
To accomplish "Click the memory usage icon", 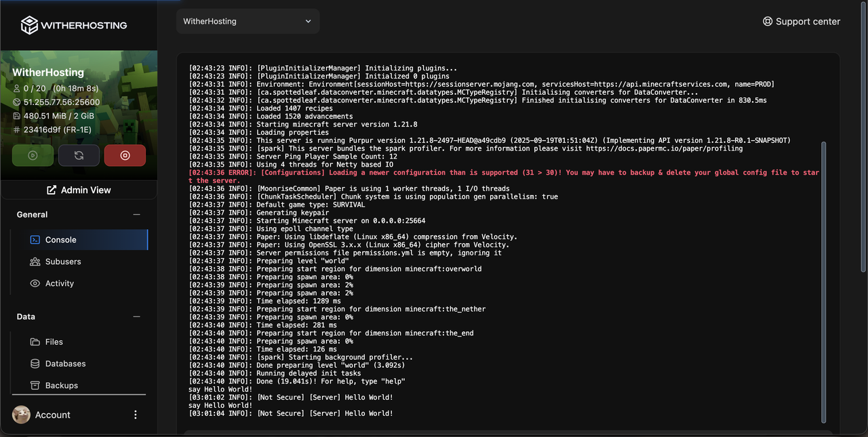I will pos(17,116).
